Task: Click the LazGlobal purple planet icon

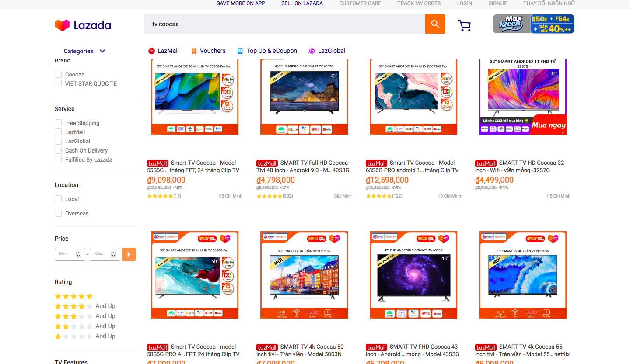Action: point(312,51)
